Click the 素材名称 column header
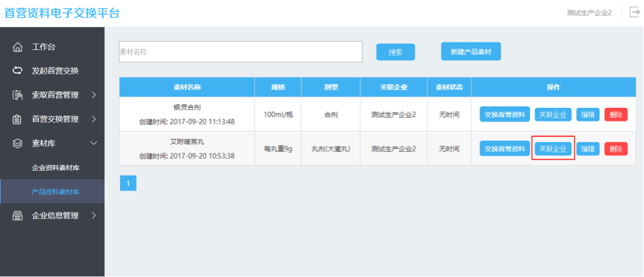Screen dimensions: 644x277 (x=187, y=87)
